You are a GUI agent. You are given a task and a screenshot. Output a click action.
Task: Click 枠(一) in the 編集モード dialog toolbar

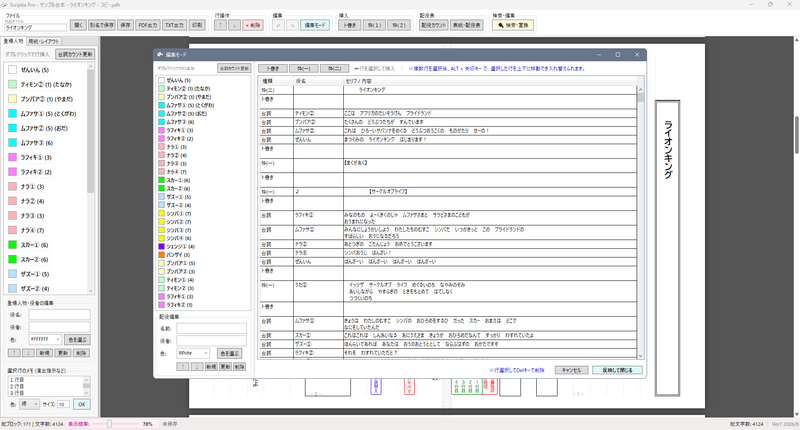click(x=304, y=68)
